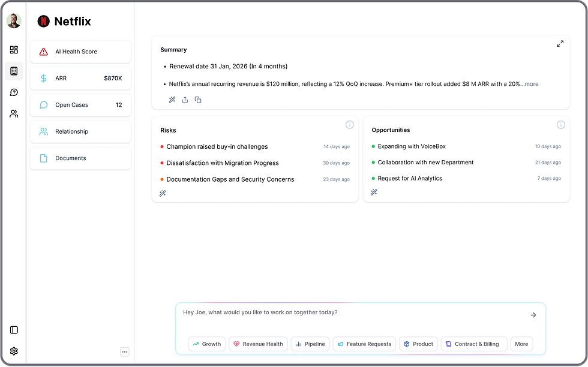Open the chat help icon in sidebar
The height and width of the screenshot is (367, 588).
tap(14, 92)
